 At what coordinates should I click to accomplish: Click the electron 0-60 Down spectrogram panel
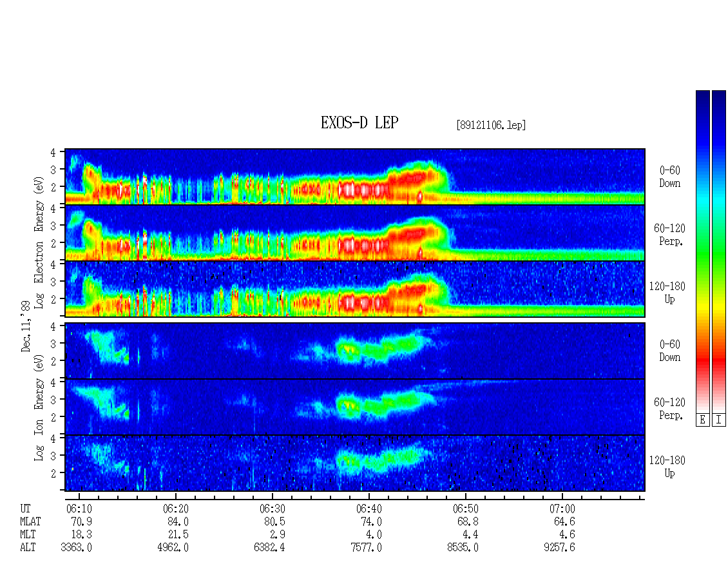pyautogui.click(x=355, y=177)
